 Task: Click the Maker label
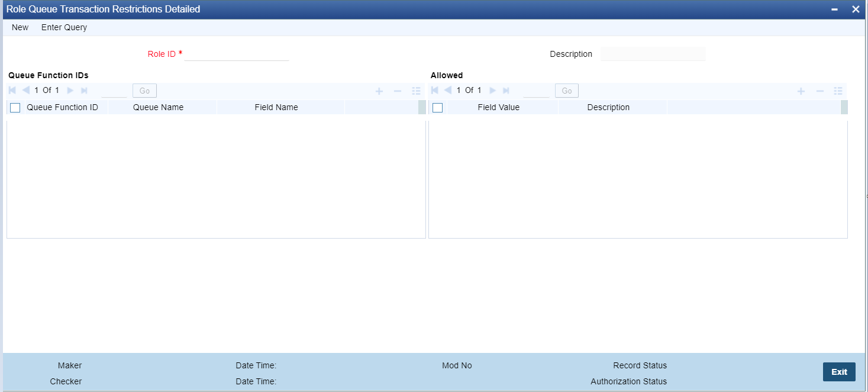pyautogui.click(x=70, y=365)
